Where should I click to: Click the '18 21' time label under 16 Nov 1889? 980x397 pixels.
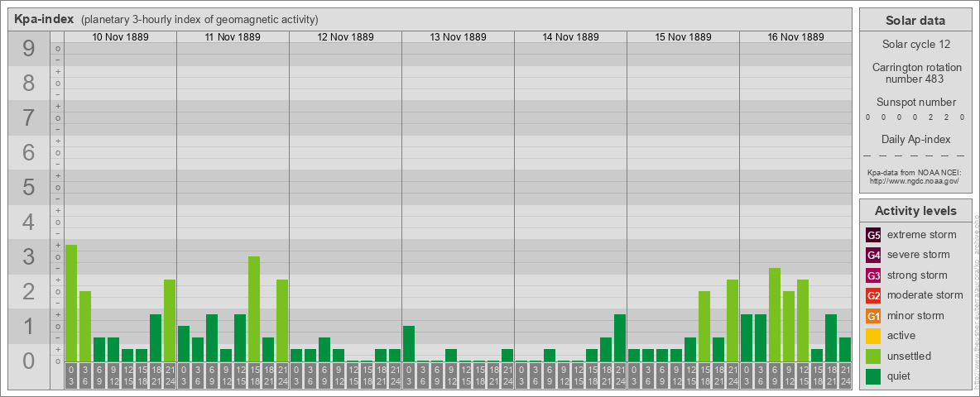point(831,375)
